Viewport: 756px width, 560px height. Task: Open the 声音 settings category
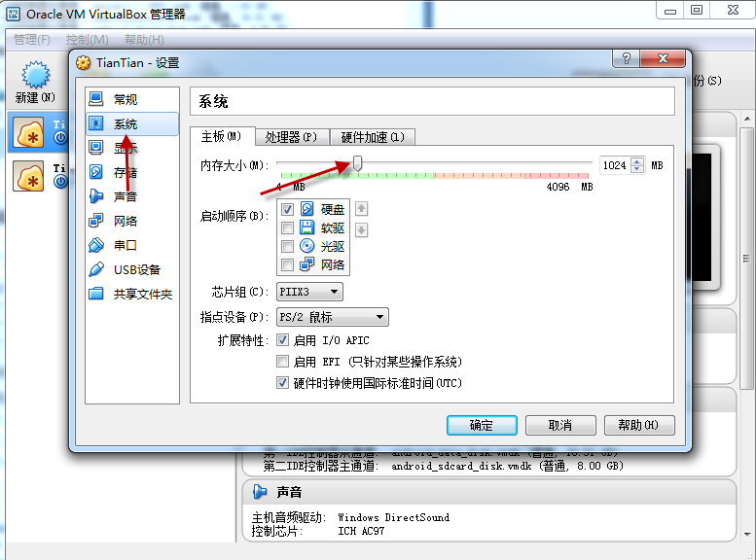(x=131, y=196)
